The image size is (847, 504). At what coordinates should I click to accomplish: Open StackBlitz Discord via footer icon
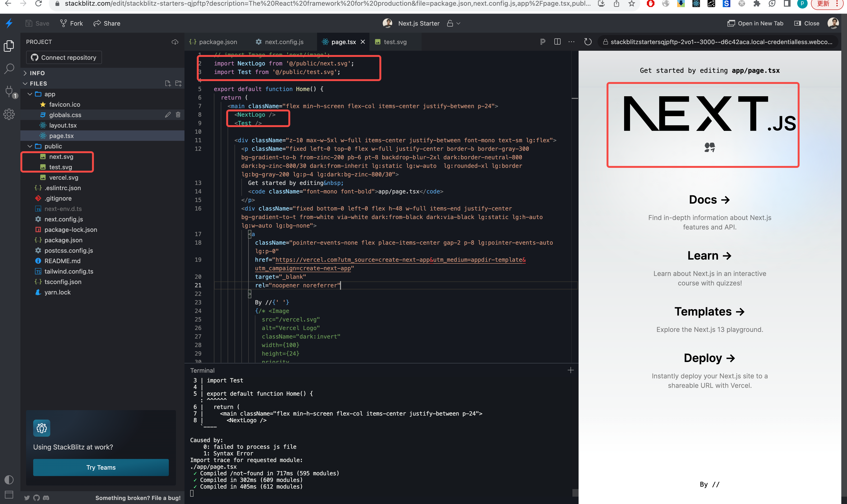click(x=46, y=498)
